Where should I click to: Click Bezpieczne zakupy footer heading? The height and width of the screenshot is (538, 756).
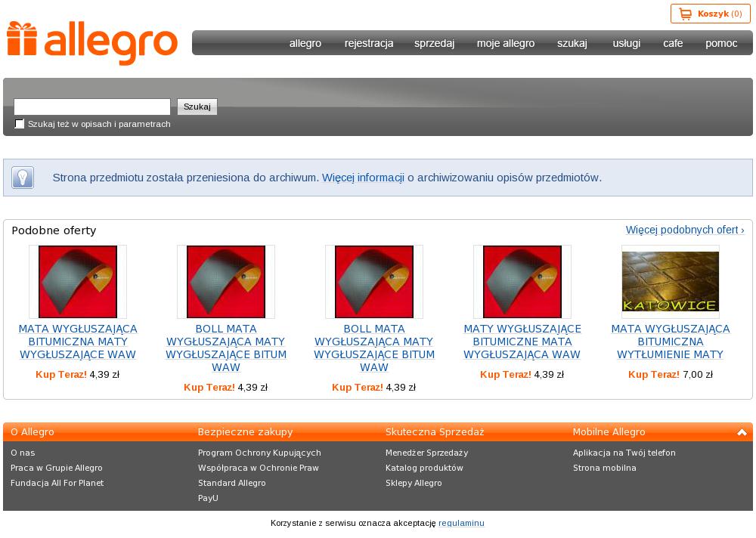[x=246, y=432]
